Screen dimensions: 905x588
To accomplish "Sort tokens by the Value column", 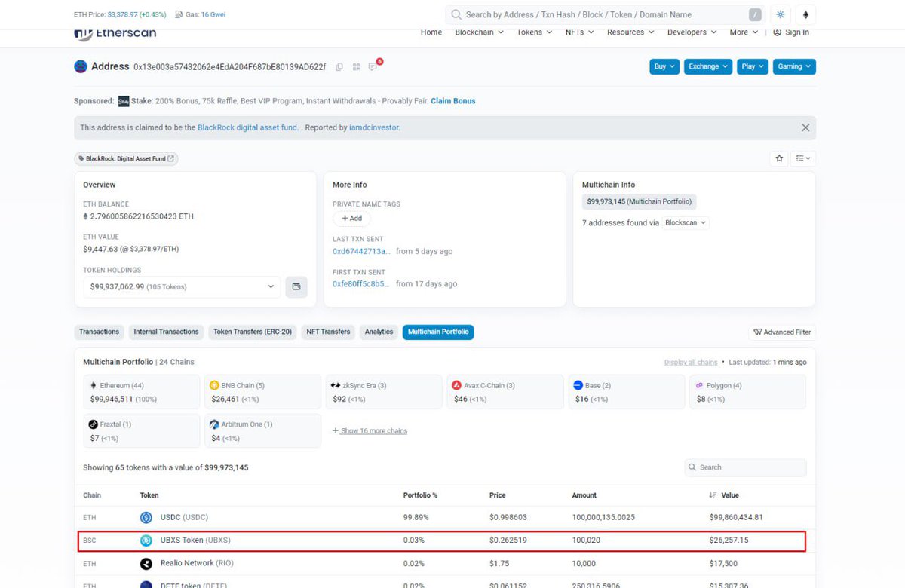I will click(724, 495).
